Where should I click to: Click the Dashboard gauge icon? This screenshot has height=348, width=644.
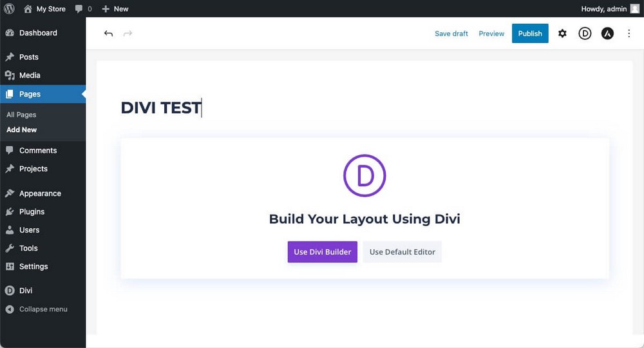pyautogui.click(x=10, y=33)
